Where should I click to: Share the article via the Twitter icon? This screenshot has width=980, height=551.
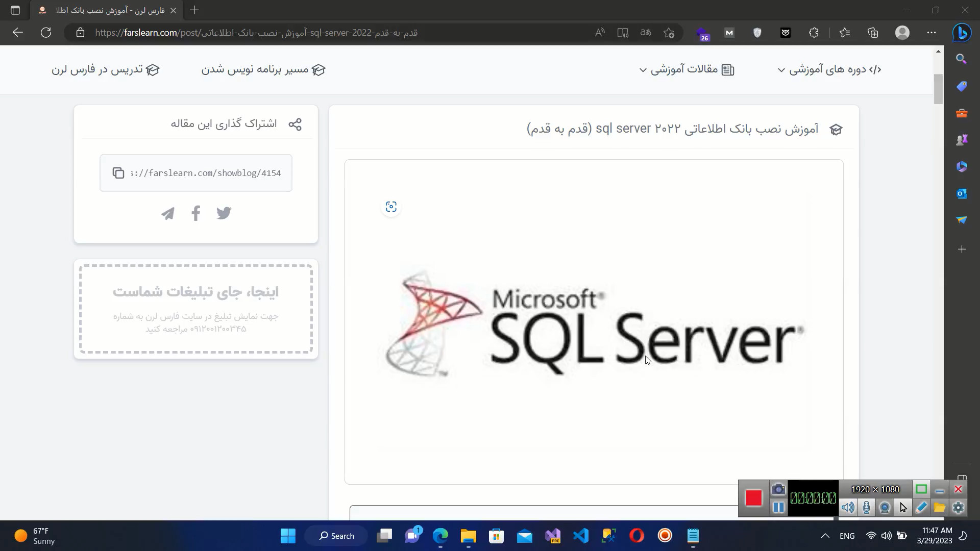tap(224, 213)
